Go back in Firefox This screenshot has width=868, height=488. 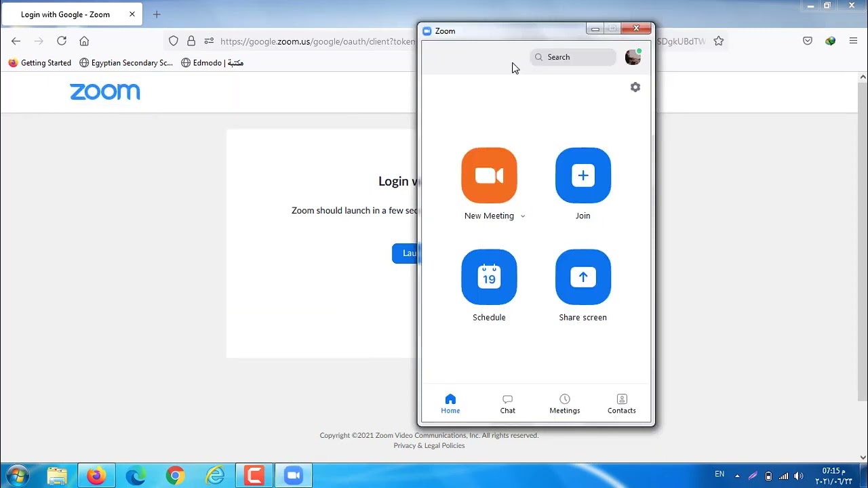tap(16, 41)
